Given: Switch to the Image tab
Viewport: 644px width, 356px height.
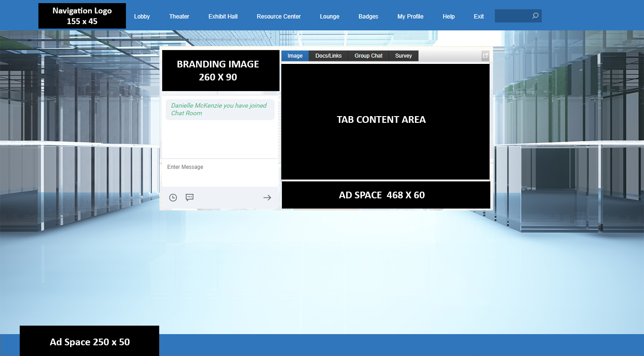Looking at the screenshot, I should 295,56.
